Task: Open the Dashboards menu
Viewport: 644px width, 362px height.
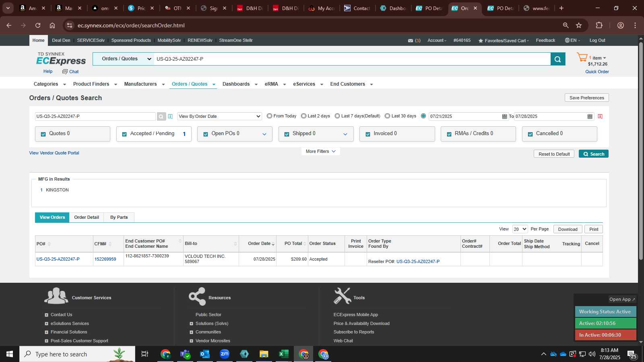Action: point(240,84)
